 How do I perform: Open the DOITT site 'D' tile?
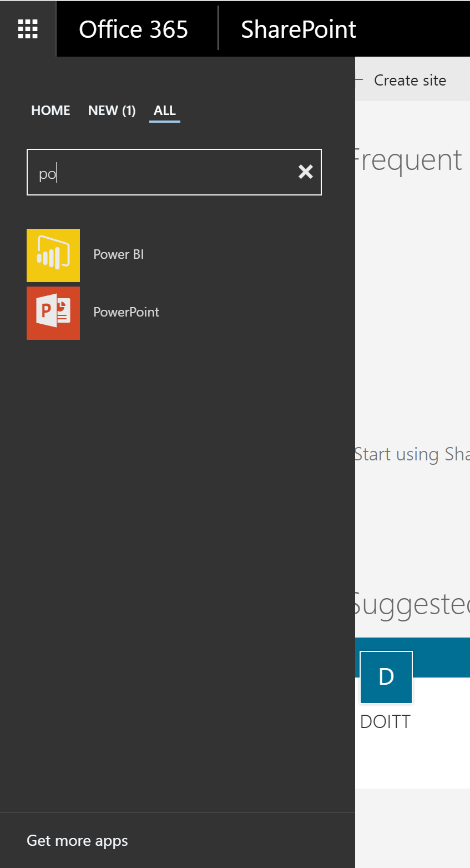[x=386, y=678]
